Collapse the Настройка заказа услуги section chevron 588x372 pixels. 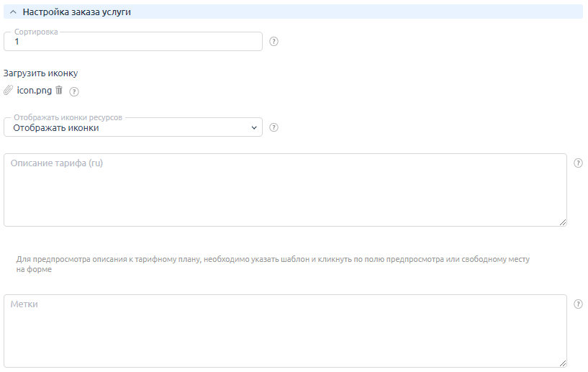(13, 12)
